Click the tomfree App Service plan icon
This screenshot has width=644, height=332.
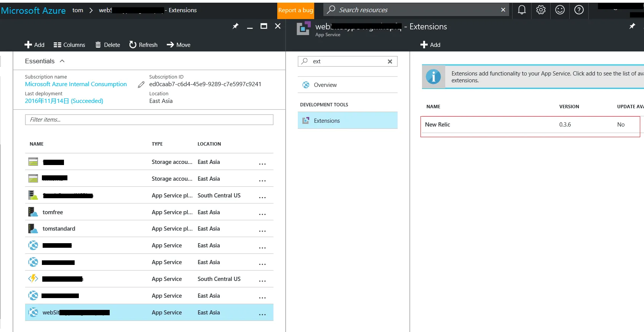point(33,212)
